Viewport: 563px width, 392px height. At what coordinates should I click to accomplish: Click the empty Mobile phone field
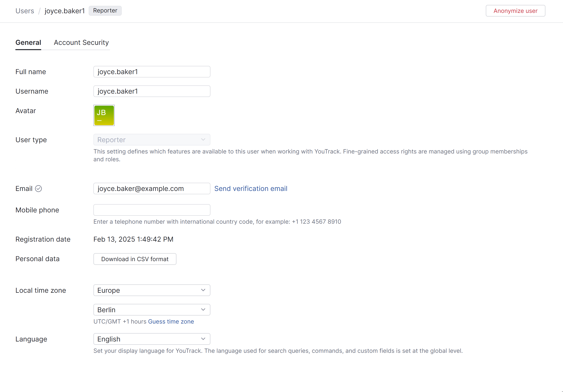coord(152,210)
